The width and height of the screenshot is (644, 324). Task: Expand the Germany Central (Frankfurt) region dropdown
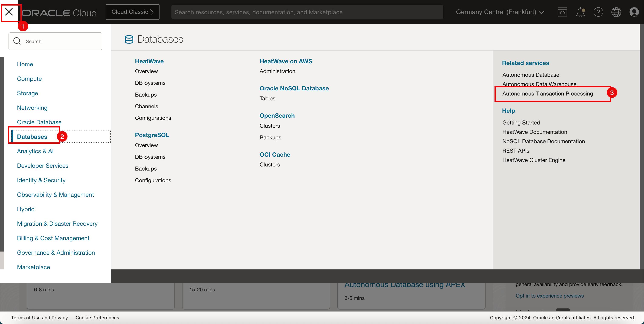tap(500, 12)
